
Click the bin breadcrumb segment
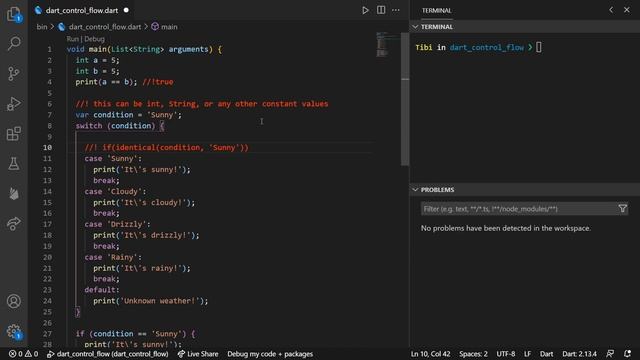coord(42,27)
